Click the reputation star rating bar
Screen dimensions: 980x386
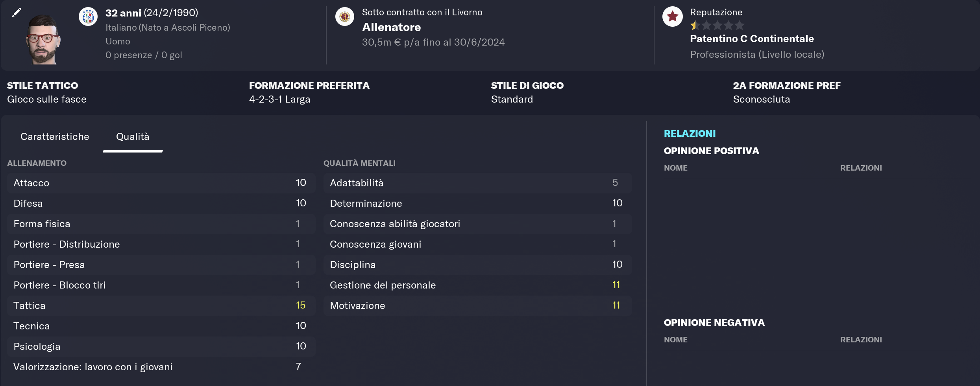tap(717, 26)
